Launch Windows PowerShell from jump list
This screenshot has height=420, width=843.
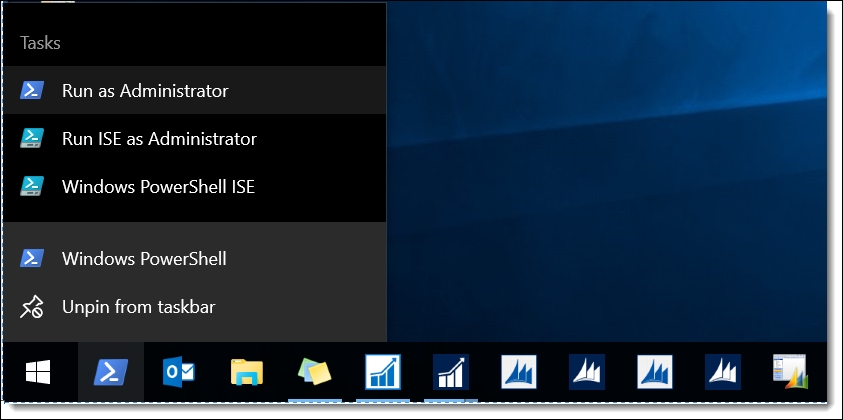tap(195, 259)
